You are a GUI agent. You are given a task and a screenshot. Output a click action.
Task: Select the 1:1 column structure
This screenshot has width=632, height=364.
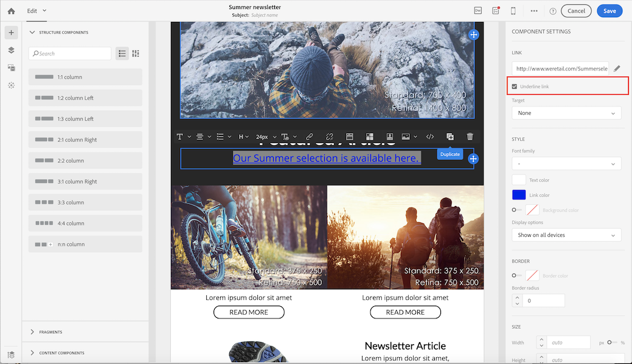point(85,77)
